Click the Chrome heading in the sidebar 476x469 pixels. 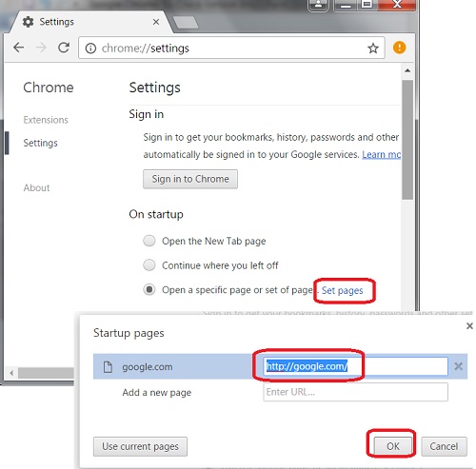click(49, 88)
